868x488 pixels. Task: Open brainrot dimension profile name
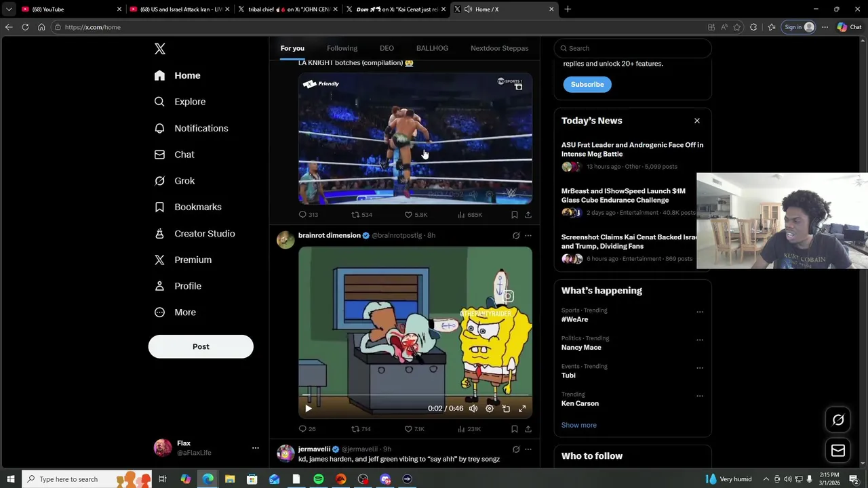[x=329, y=235]
